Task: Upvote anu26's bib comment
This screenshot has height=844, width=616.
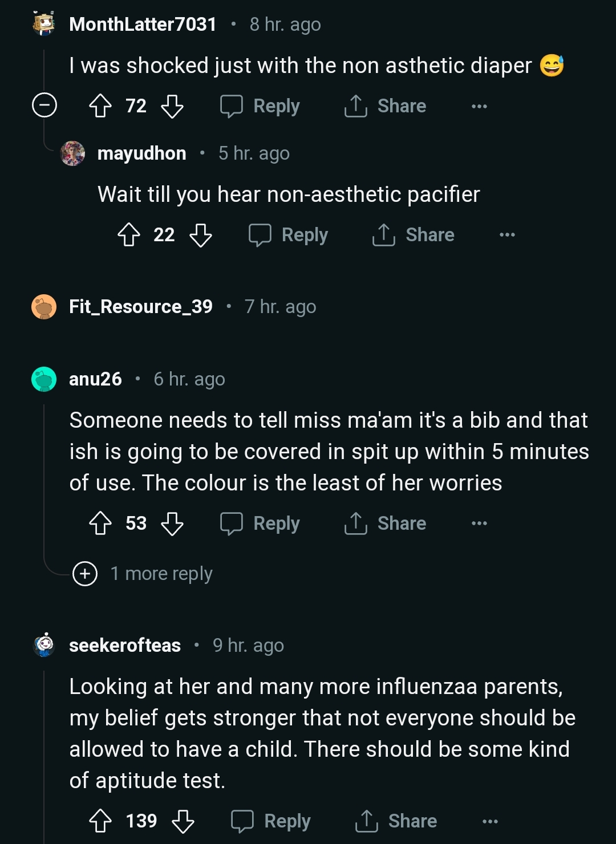Action: [x=101, y=524]
